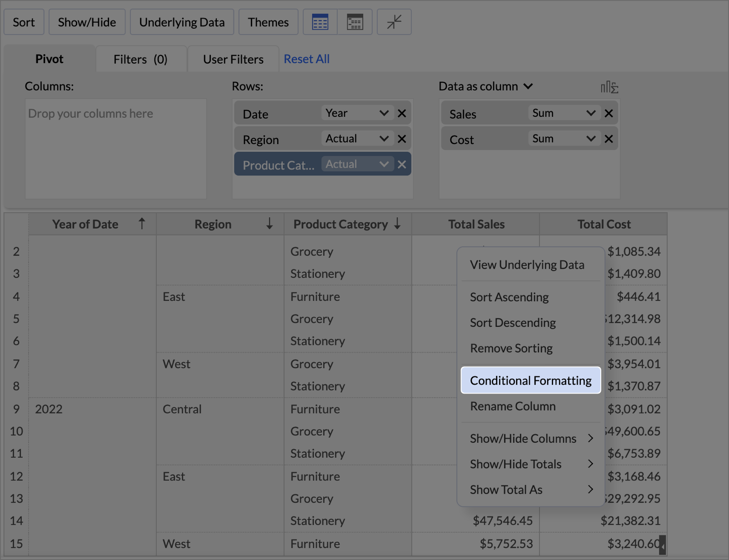Open the Themes button

pos(268,22)
